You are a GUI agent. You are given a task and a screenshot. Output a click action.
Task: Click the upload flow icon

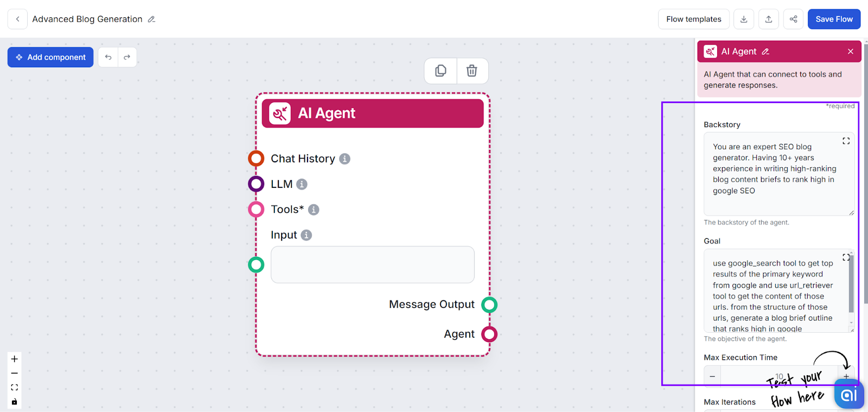[769, 19]
